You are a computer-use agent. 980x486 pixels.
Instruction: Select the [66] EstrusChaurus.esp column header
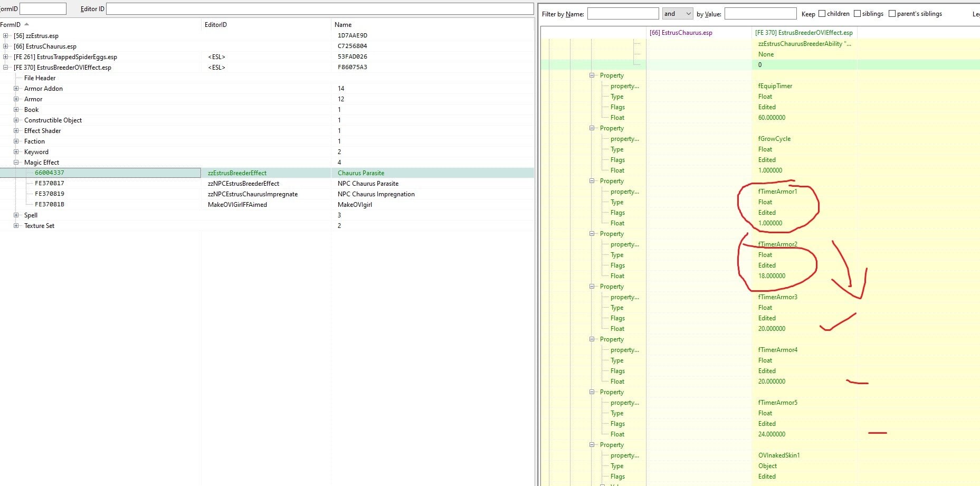click(699, 33)
